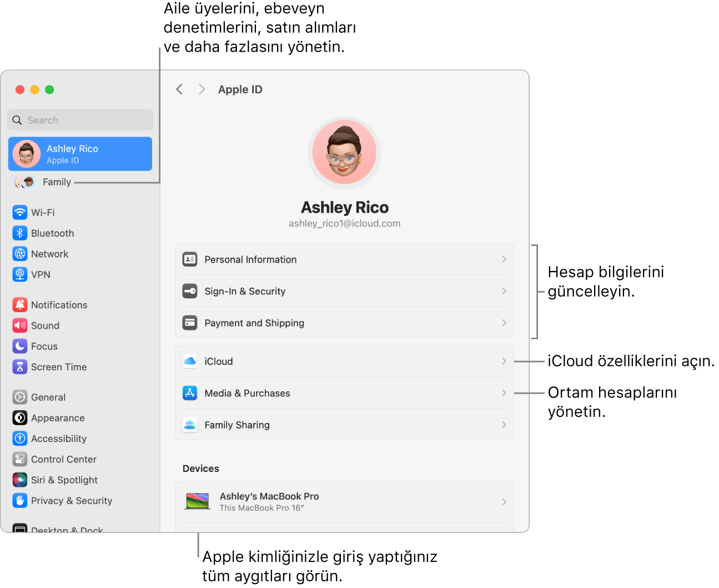Open Privacy & Security settings
The height and width of the screenshot is (588, 719).
(20, 500)
